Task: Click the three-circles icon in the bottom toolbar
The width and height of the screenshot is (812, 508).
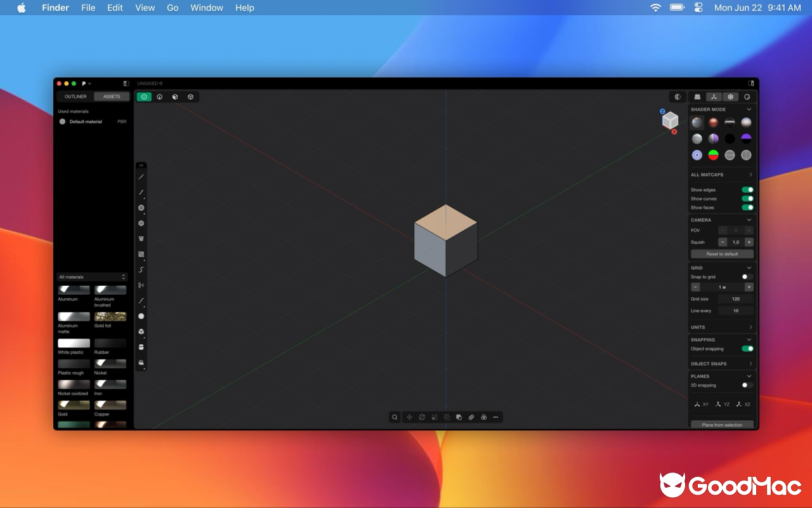Action: click(483, 417)
